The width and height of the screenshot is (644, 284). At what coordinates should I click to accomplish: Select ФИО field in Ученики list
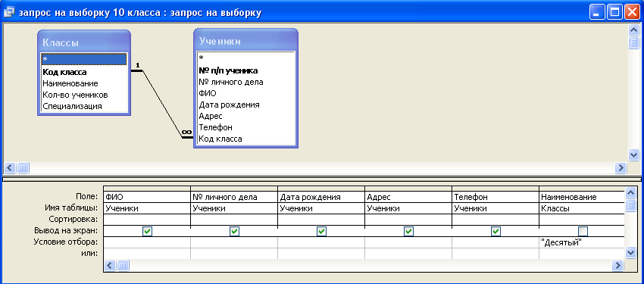[x=245, y=93]
